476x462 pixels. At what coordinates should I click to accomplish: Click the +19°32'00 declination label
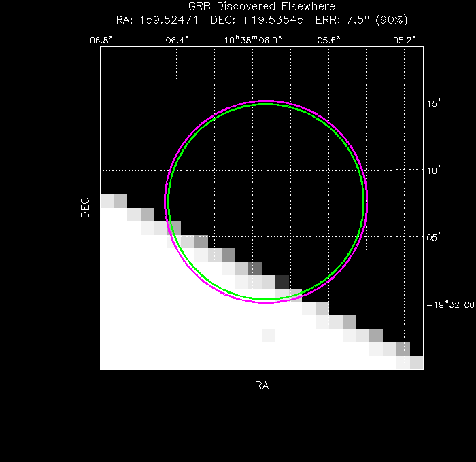point(450,304)
